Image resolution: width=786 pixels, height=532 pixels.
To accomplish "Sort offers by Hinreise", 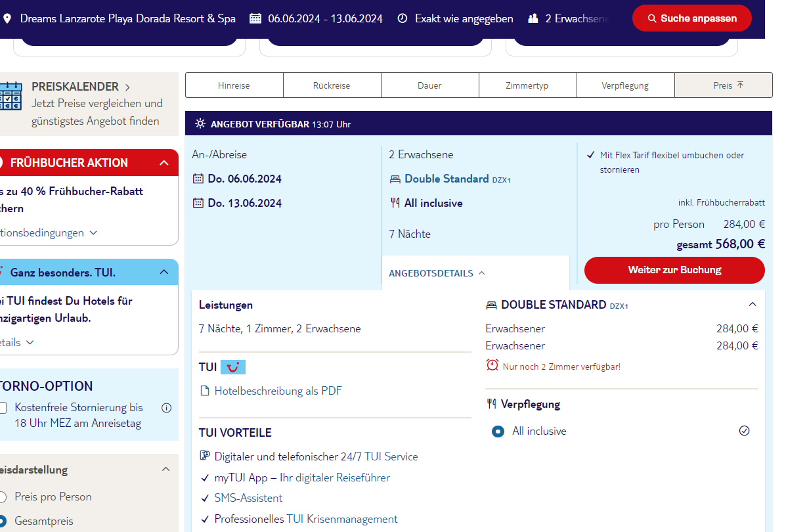I will point(234,85).
